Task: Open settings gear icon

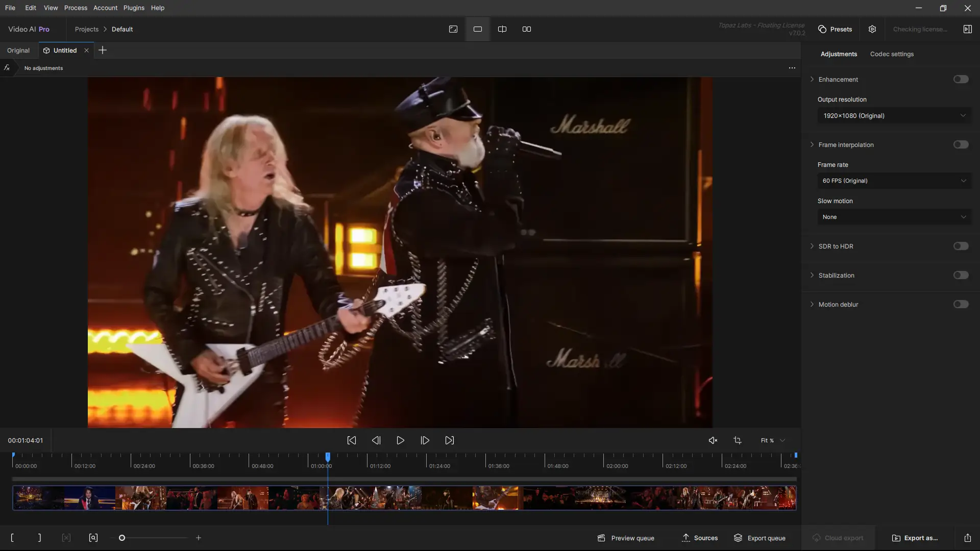Action: coord(872,29)
